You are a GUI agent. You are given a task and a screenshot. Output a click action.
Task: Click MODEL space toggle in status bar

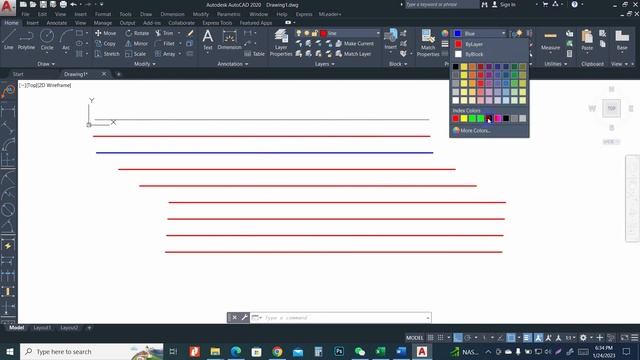tap(414, 338)
